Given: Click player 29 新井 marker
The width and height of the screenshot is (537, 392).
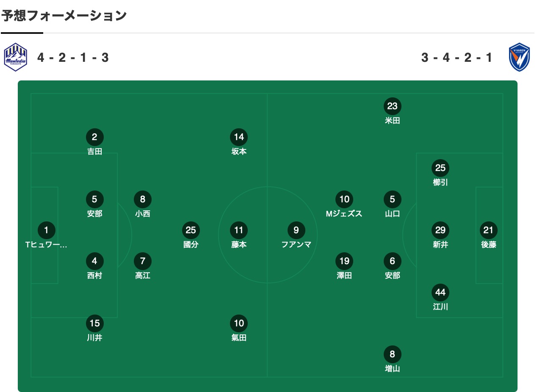Looking at the screenshot, I should point(440,230).
